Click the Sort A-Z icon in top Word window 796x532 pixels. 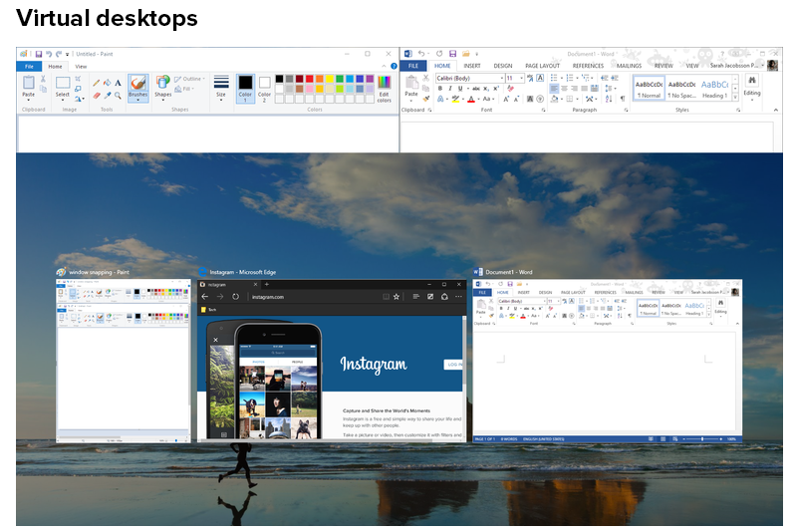pyautogui.click(x=608, y=99)
